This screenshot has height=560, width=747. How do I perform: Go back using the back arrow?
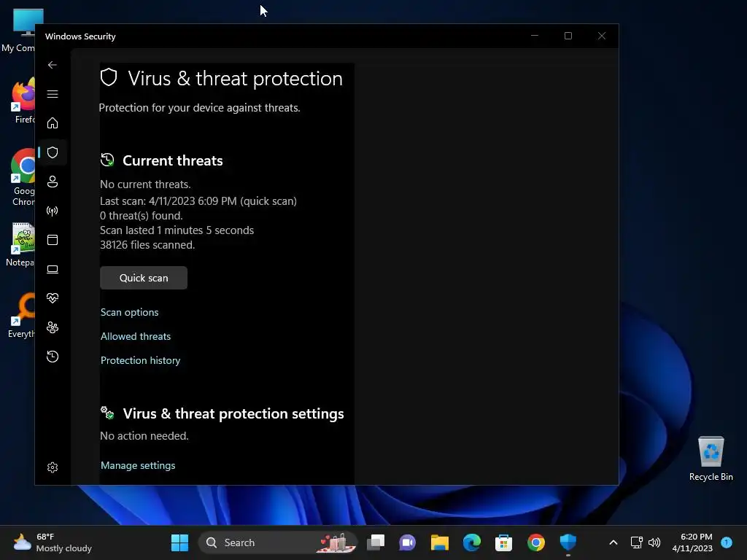pyautogui.click(x=53, y=65)
